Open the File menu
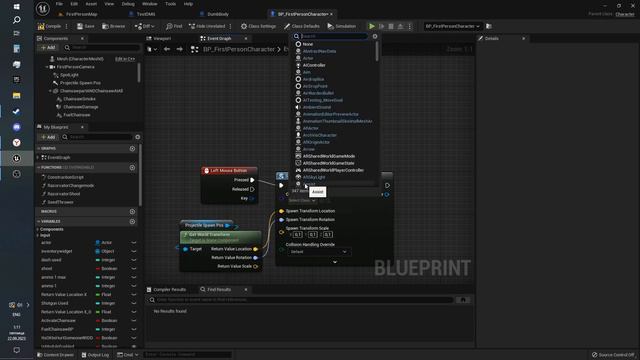The image size is (640, 360). [x=59, y=4]
